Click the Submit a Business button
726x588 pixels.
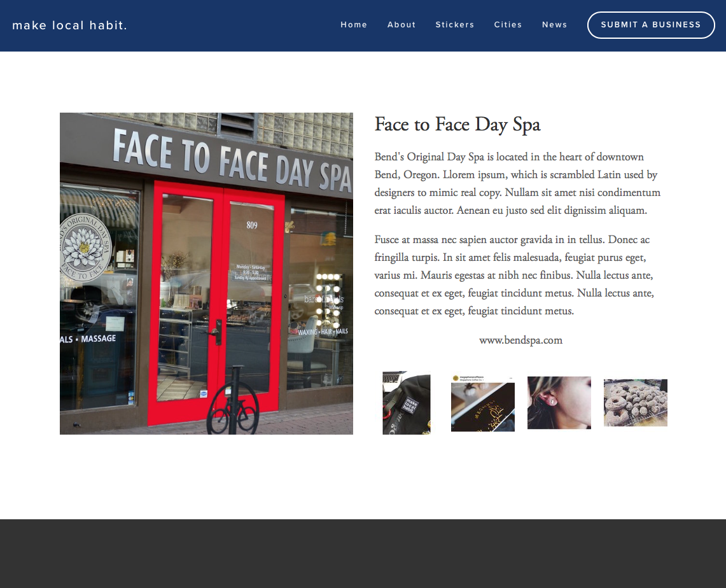651,25
